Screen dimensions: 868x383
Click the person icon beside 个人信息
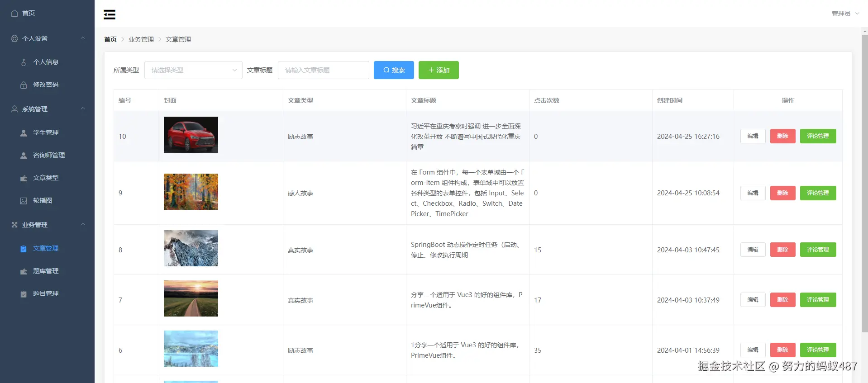coord(24,62)
